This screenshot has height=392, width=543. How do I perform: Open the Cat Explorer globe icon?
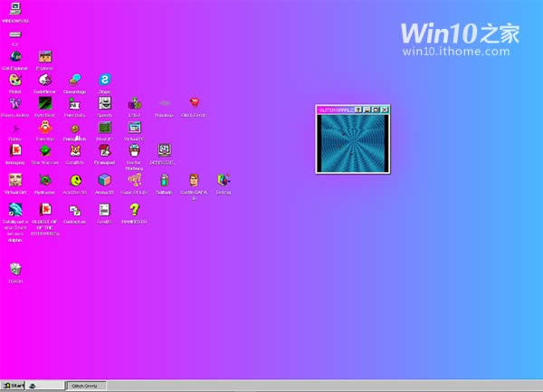tap(14, 56)
